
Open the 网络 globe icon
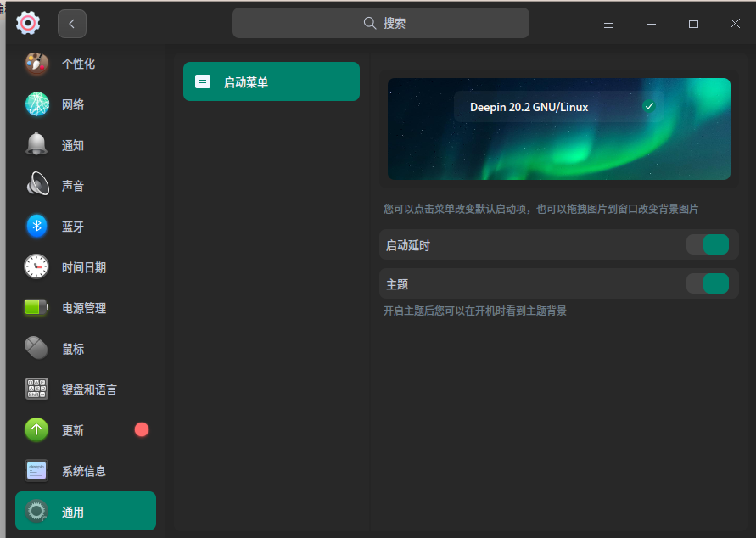[36, 104]
